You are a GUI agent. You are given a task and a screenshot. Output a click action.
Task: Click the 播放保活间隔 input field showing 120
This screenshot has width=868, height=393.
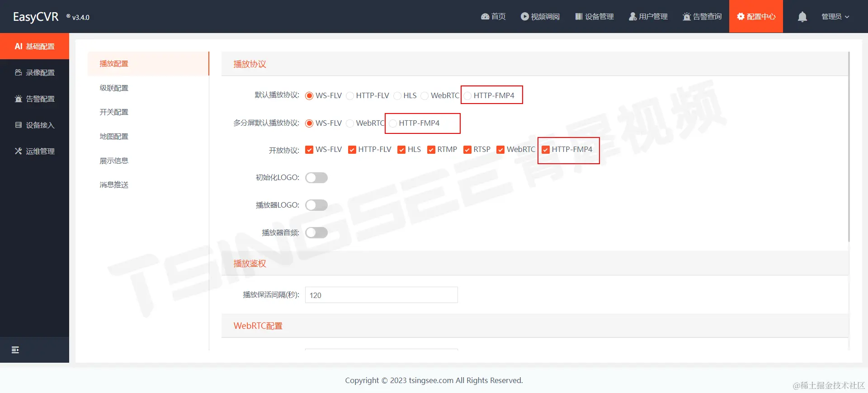(382, 295)
